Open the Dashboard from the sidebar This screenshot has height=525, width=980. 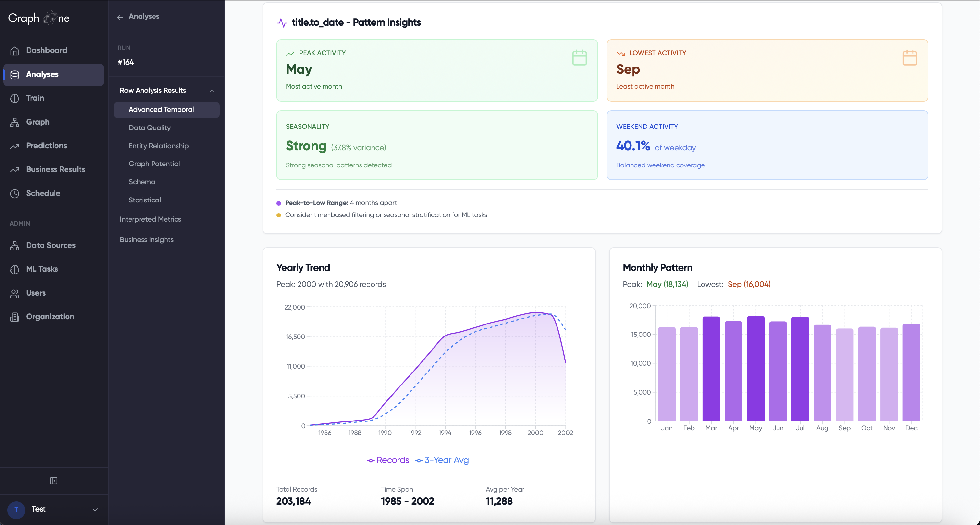click(46, 50)
